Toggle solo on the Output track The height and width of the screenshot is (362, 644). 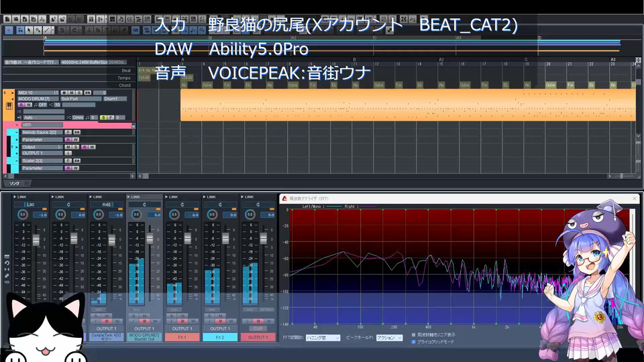[75, 147]
